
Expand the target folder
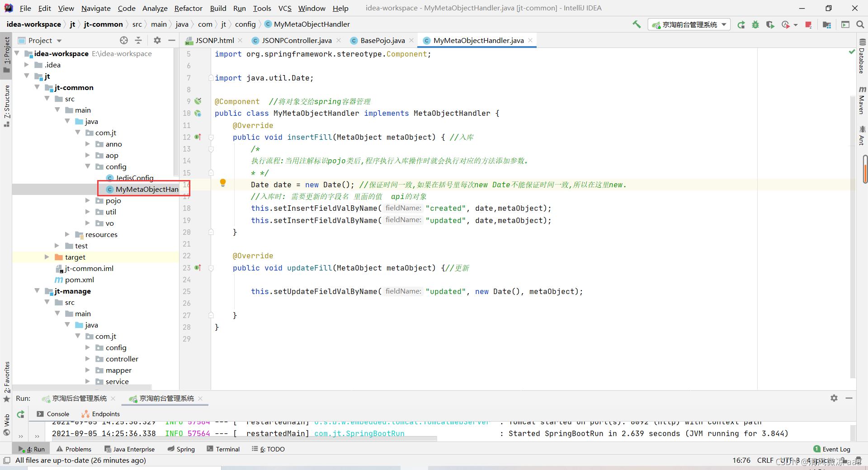point(47,257)
